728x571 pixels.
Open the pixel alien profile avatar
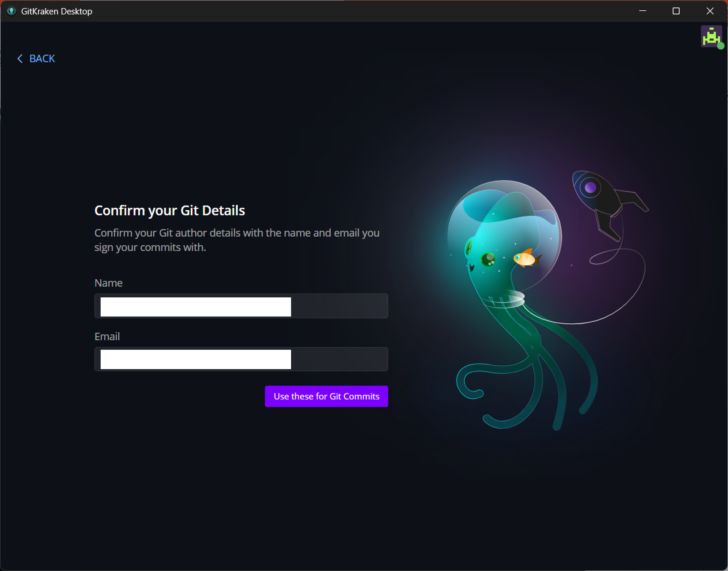pos(711,36)
